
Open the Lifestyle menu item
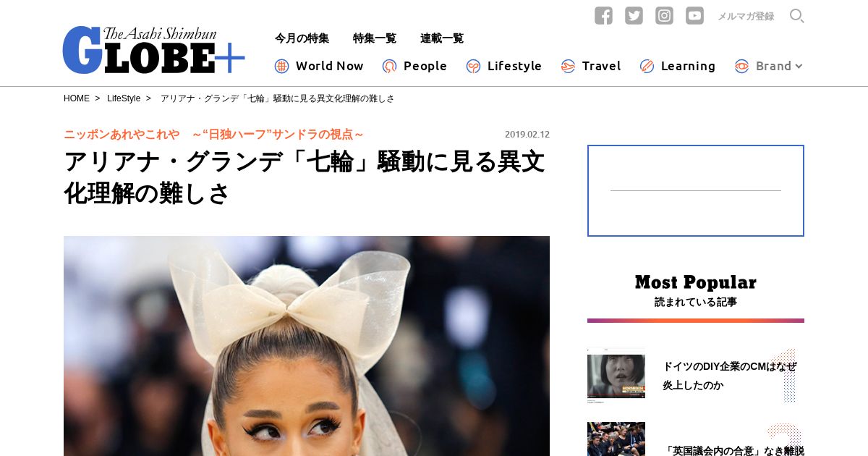pyautogui.click(x=504, y=66)
